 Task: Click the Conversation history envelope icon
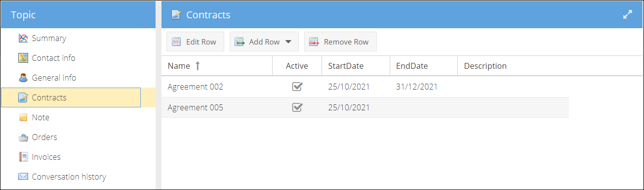[23, 177]
